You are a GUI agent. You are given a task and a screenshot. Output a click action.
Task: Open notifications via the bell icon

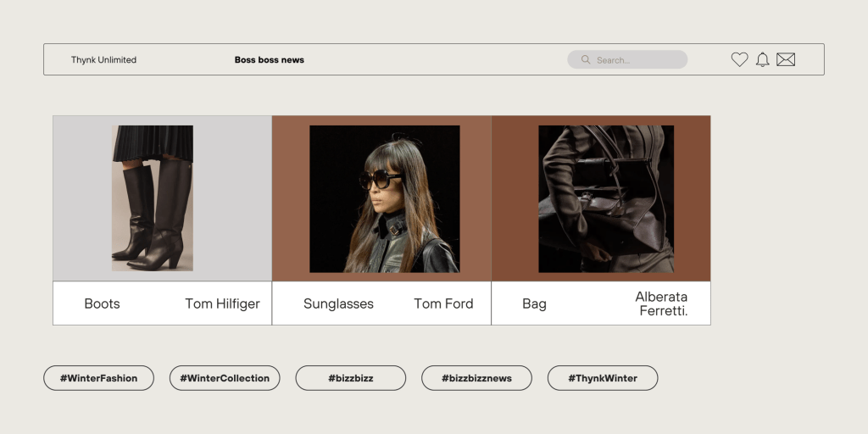click(762, 59)
